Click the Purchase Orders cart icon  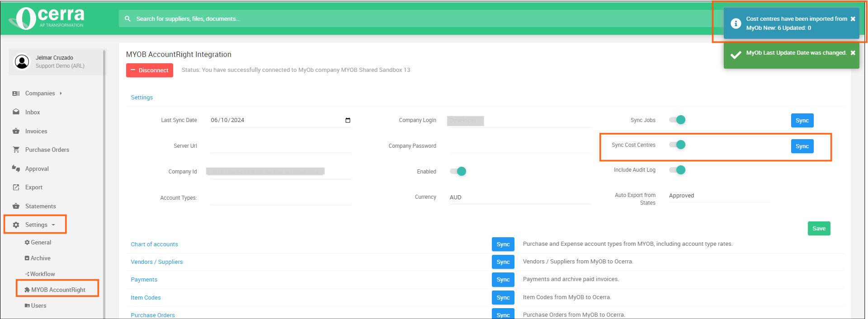pyautogui.click(x=16, y=150)
